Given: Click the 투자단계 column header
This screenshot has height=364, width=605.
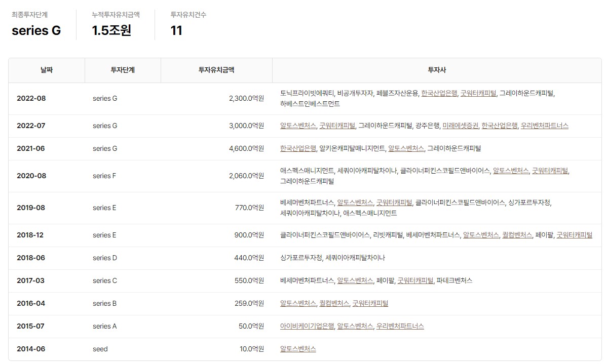Looking at the screenshot, I should point(123,70).
